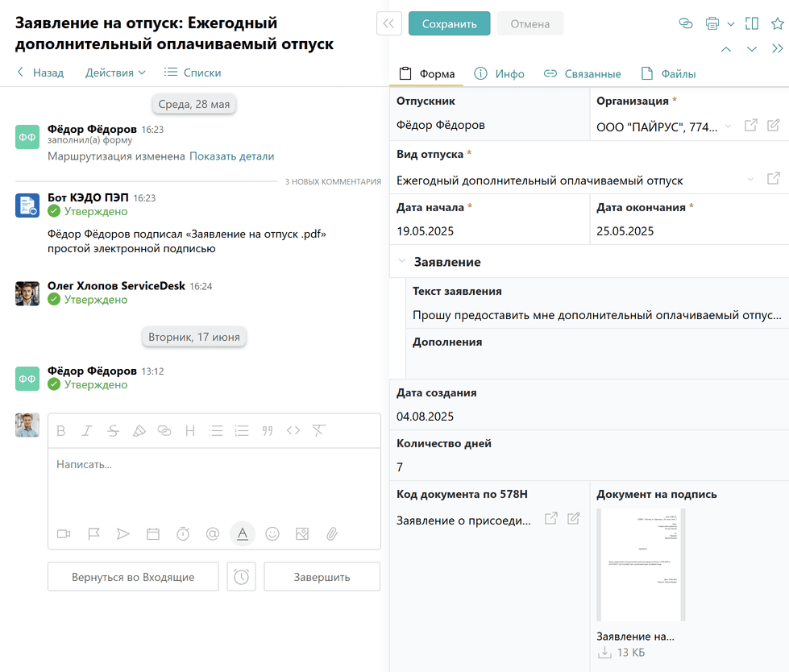Open the Заявление на отпуск document thumbnail

(x=641, y=564)
